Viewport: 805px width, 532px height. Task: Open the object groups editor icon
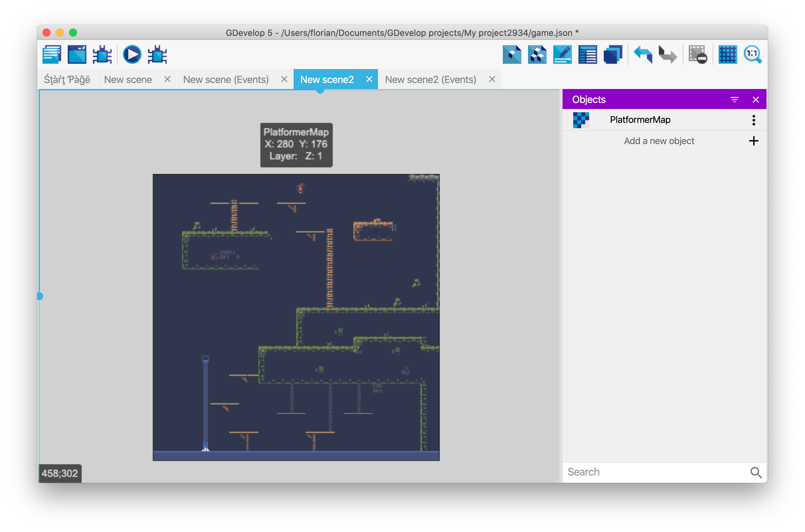tap(537, 54)
